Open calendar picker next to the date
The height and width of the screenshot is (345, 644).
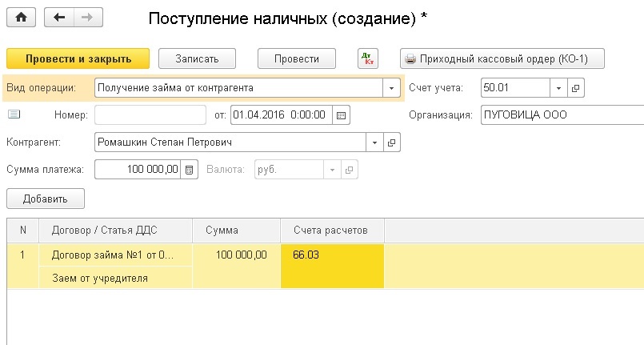pyautogui.click(x=342, y=115)
